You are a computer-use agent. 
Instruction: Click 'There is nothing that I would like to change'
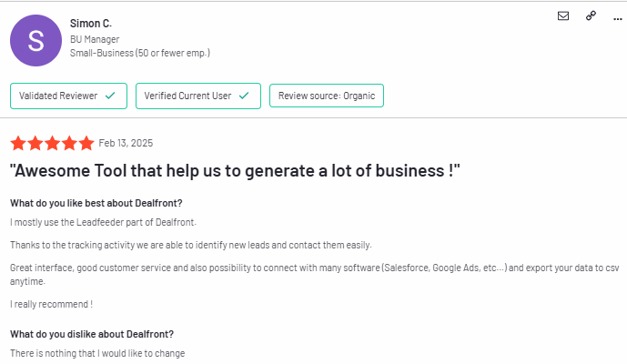coord(97,354)
